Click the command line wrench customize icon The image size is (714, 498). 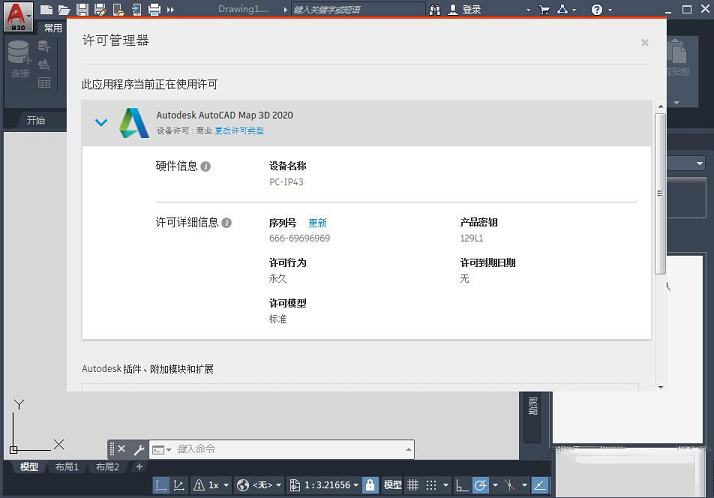(139, 450)
